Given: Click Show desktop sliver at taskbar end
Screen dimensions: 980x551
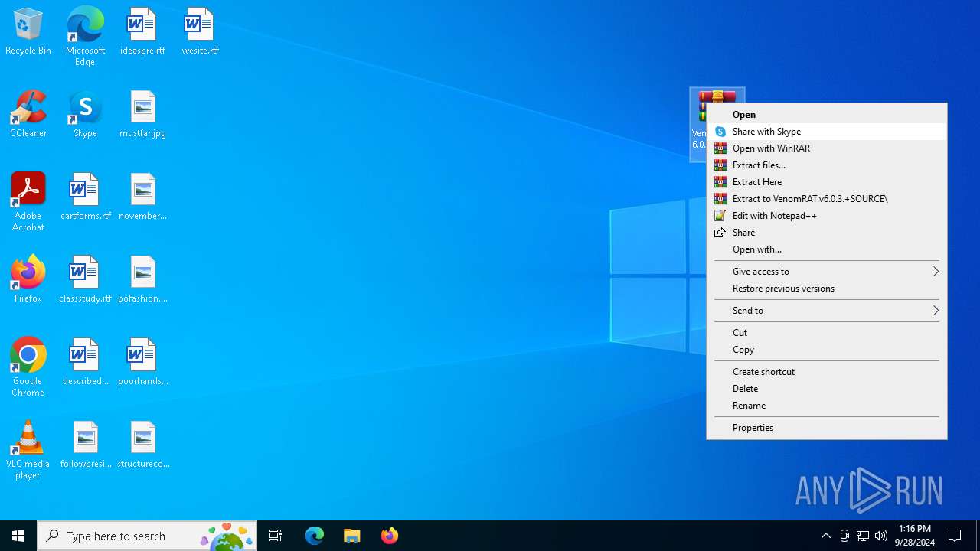Looking at the screenshot, I should (x=978, y=536).
